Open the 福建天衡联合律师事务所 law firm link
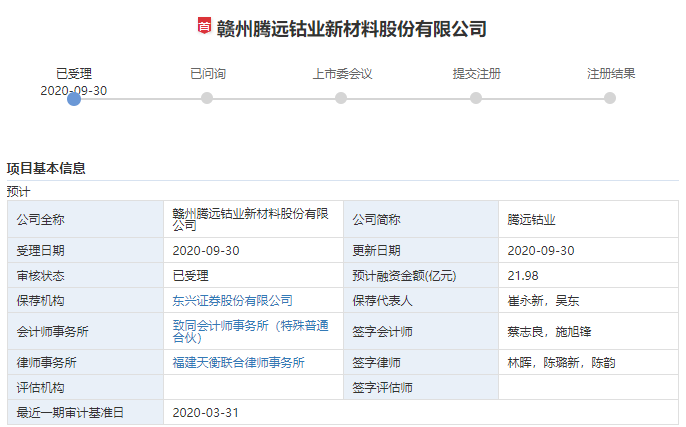Viewport: 686px width, 427px height. click(x=238, y=363)
